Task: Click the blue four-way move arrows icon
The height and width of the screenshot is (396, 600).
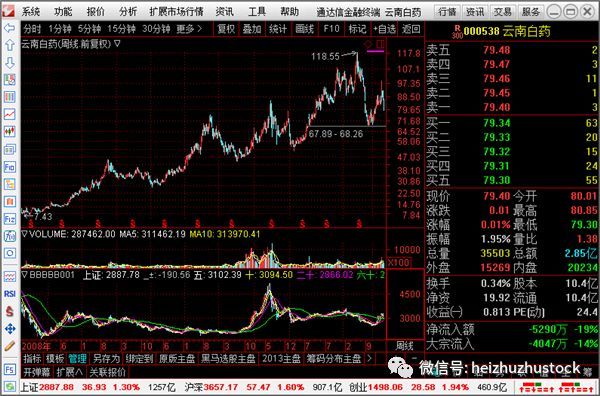Action: coord(9,329)
